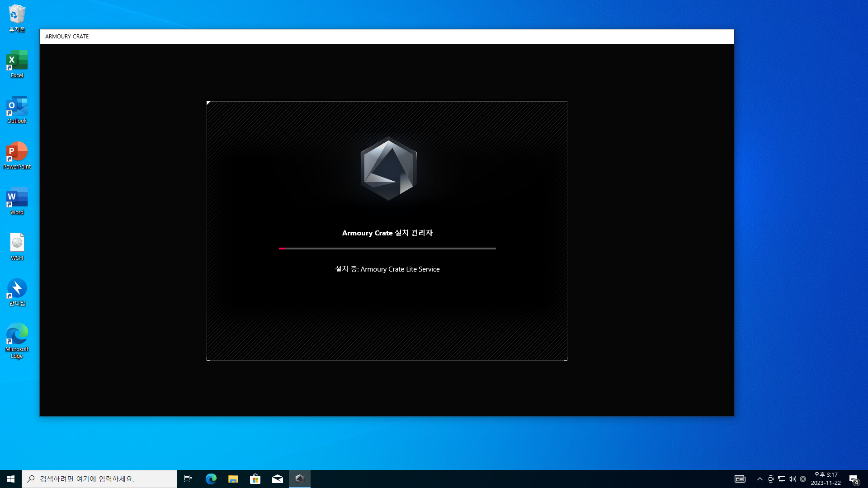This screenshot has height=488, width=868.
Task: Click the installation progress bar
Action: pos(387,248)
